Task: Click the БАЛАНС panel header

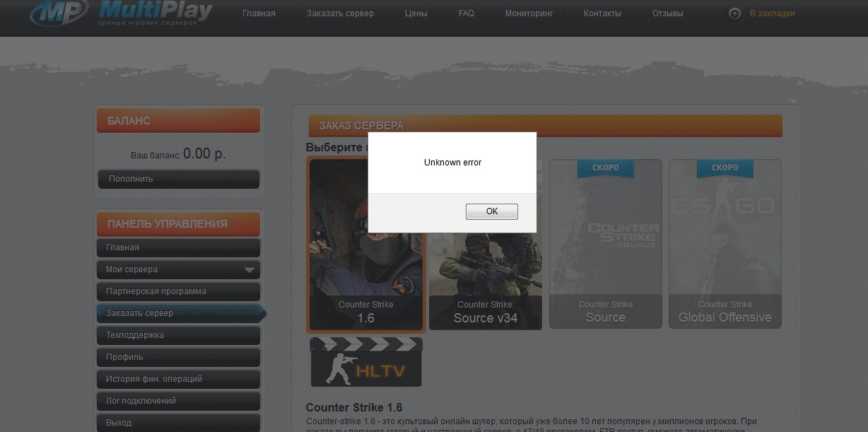Action: coord(179,121)
